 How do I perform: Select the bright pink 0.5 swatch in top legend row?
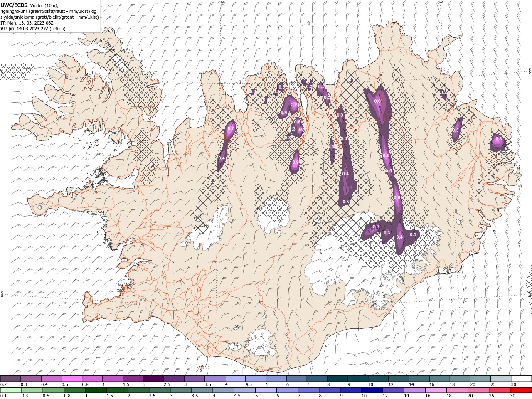(72, 379)
